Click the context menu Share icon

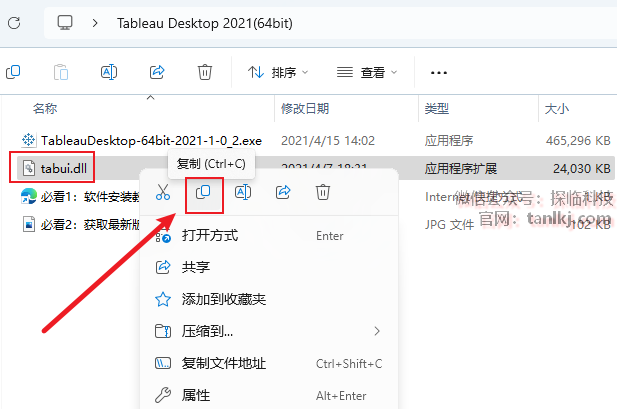tap(283, 192)
